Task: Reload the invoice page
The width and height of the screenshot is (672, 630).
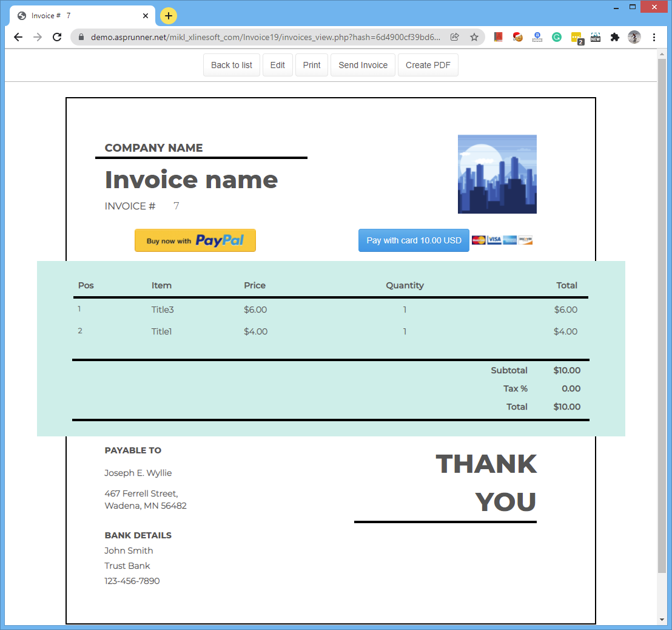Action: pos(57,37)
